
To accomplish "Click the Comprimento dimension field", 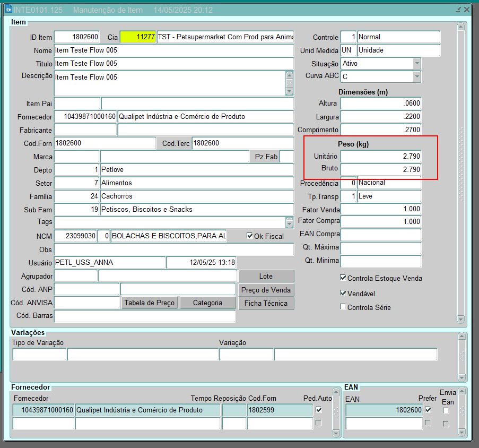I will point(381,130).
